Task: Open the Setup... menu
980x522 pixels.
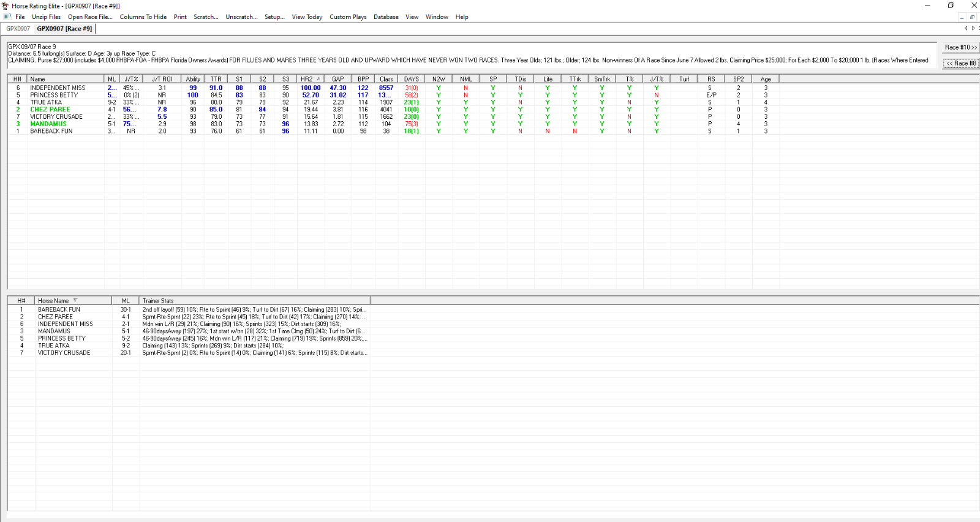Action: 274,17
